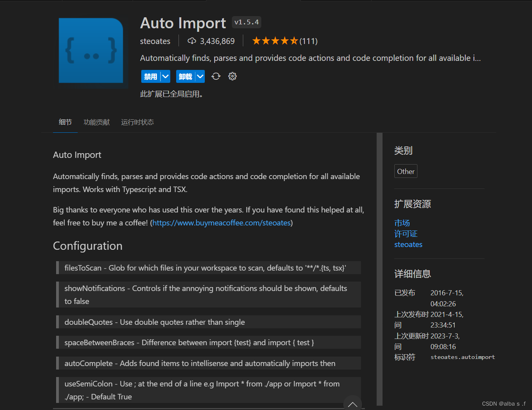
Task: Click the reload extension sync icon
Action: tap(216, 76)
